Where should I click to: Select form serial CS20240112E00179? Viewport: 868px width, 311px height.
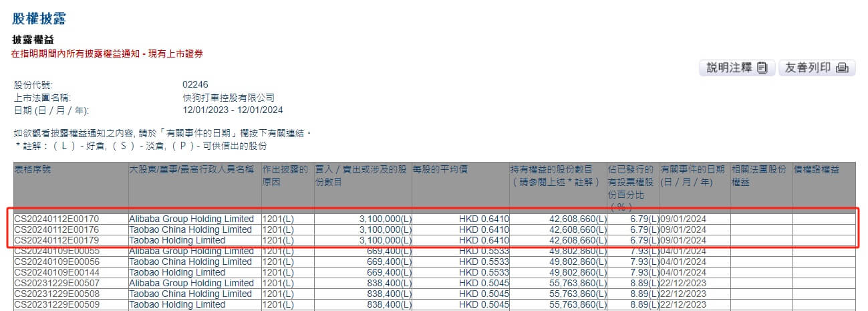tap(57, 240)
